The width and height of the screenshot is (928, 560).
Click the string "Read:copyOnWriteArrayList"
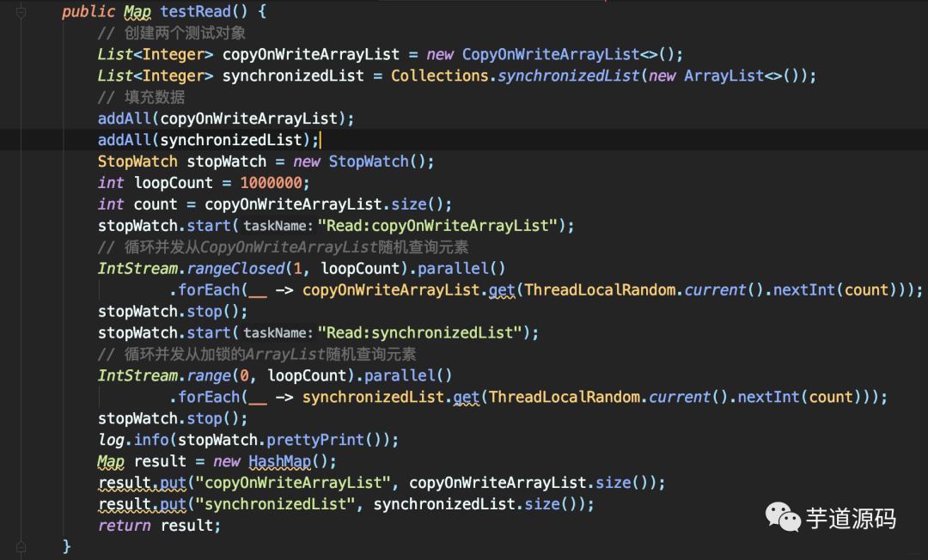pos(437,225)
